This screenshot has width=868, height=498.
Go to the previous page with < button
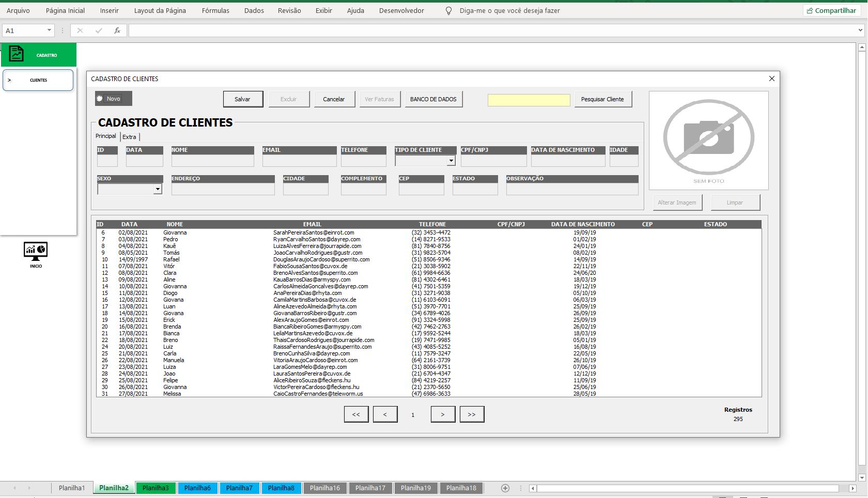[385, 414]
